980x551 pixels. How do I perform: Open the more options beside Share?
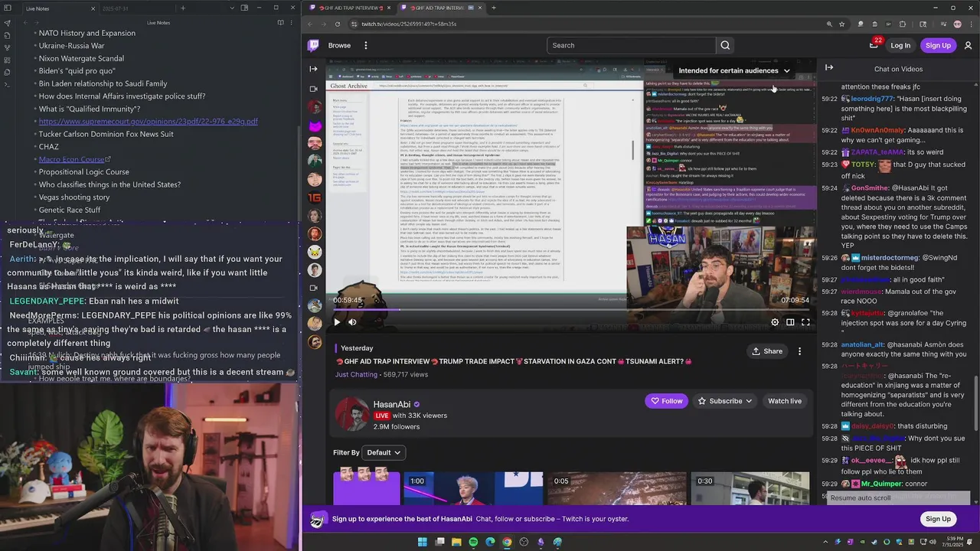pos(799,351)
